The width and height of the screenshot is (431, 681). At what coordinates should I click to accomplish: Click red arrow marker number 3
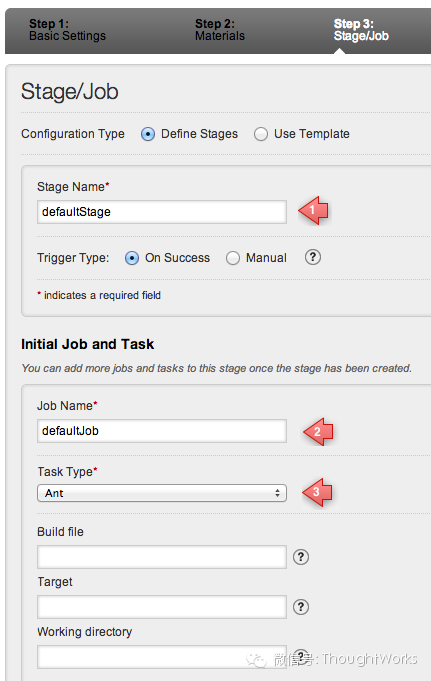(318, 492)
